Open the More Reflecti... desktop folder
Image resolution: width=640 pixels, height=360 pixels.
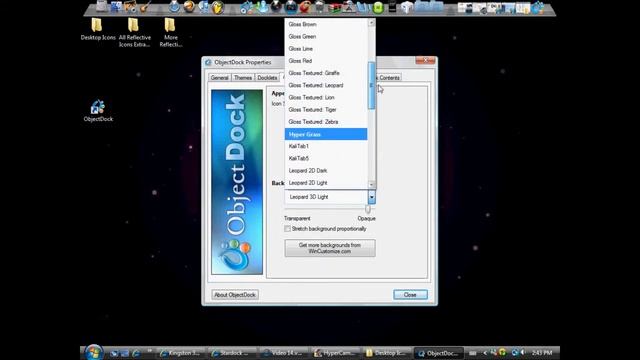coord(171,32)
